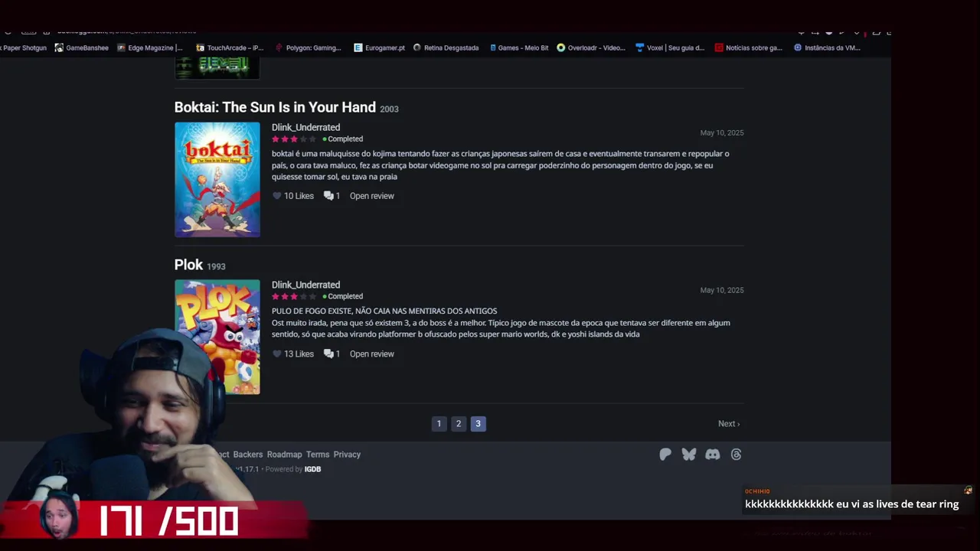Open the Plok game title

click(188, 264)
